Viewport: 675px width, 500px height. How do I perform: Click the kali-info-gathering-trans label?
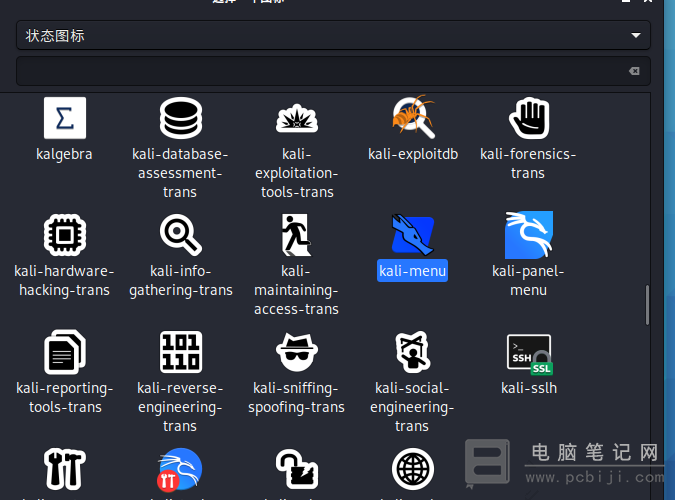[x=181, y=280]
